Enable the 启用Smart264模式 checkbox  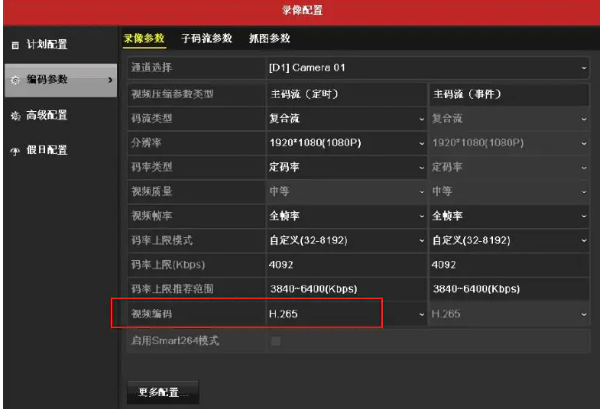click(276, 341)
